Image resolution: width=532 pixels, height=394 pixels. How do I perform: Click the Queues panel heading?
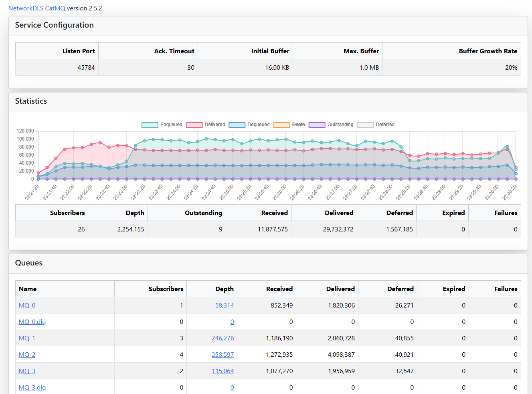pos(29,263)
